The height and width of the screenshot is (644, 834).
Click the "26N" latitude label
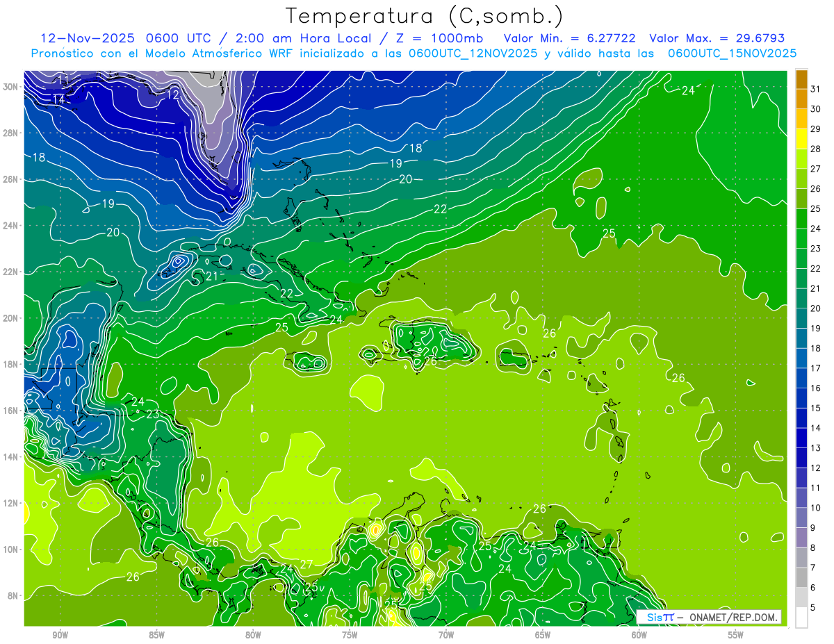click(11, 179)
